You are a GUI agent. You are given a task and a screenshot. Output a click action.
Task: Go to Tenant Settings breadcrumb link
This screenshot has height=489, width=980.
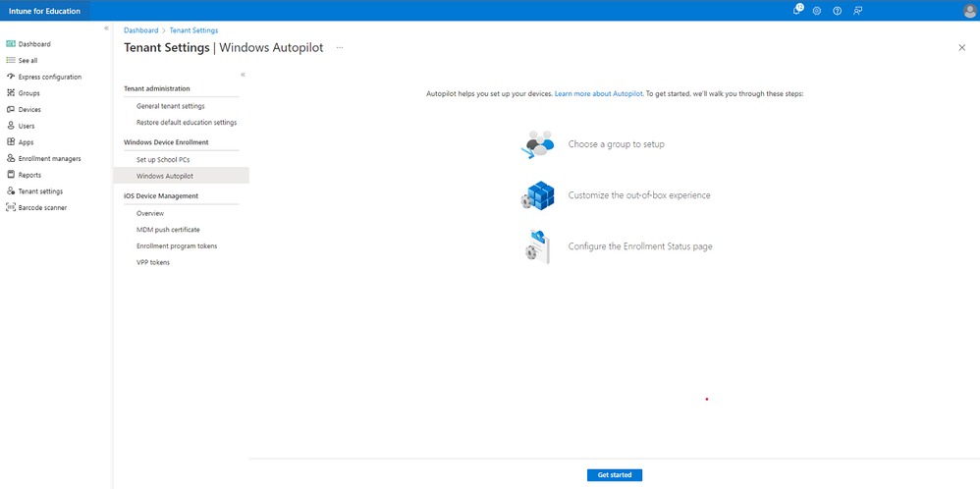click(193, 30)
